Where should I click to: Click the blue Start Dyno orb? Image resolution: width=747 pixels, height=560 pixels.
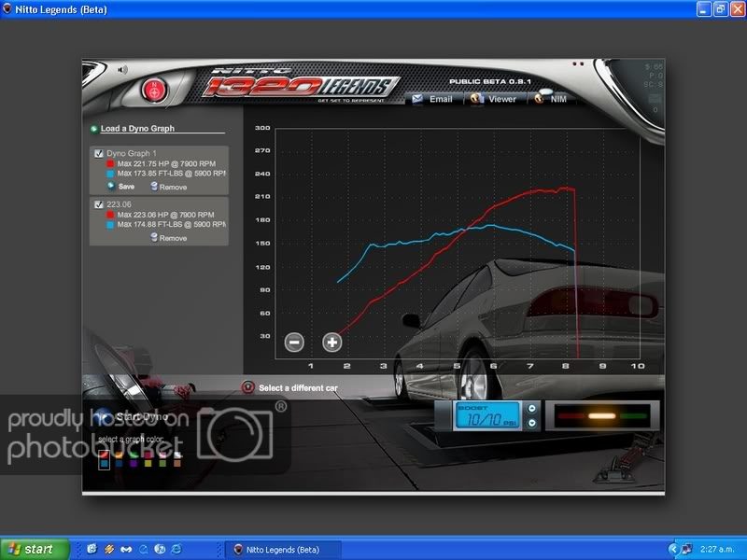coord(101,416)
